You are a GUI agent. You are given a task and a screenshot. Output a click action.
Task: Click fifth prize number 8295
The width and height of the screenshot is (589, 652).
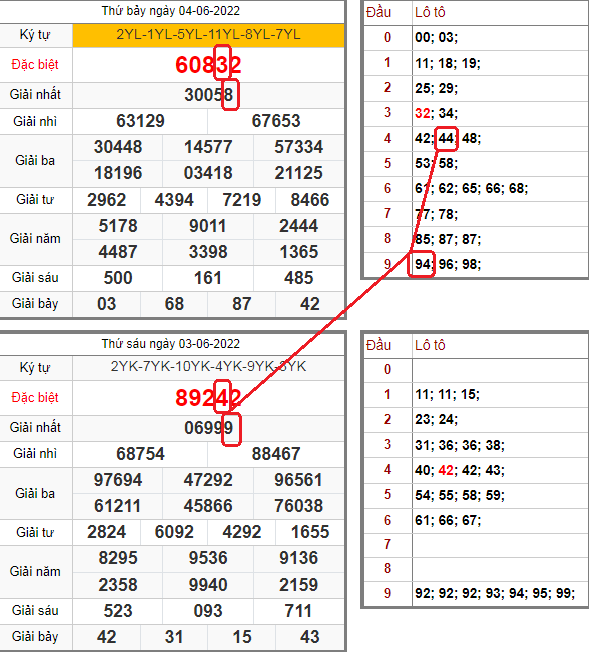118,558
